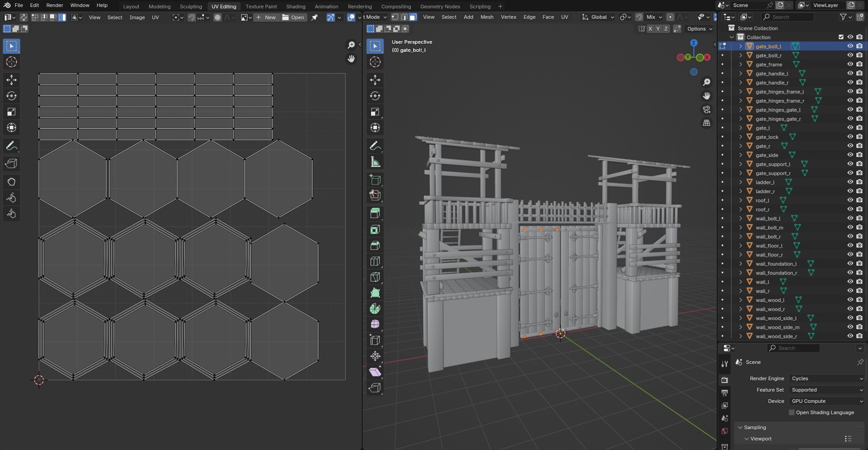Select the Rotate tool in 3D viewport
This screenshot has height=450, width=868.
(375, 96)
